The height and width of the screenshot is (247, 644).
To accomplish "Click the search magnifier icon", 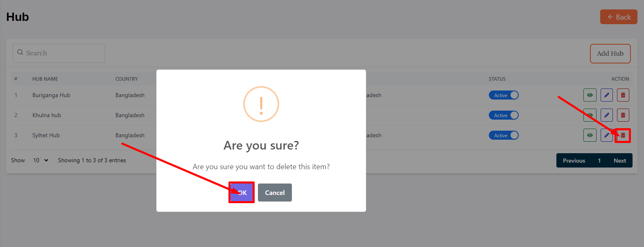I will 20,52.
